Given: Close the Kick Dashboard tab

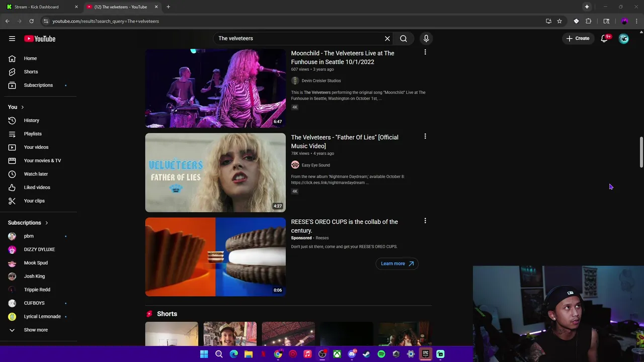Looking at the screenshot, I should [x=76, y=7].
